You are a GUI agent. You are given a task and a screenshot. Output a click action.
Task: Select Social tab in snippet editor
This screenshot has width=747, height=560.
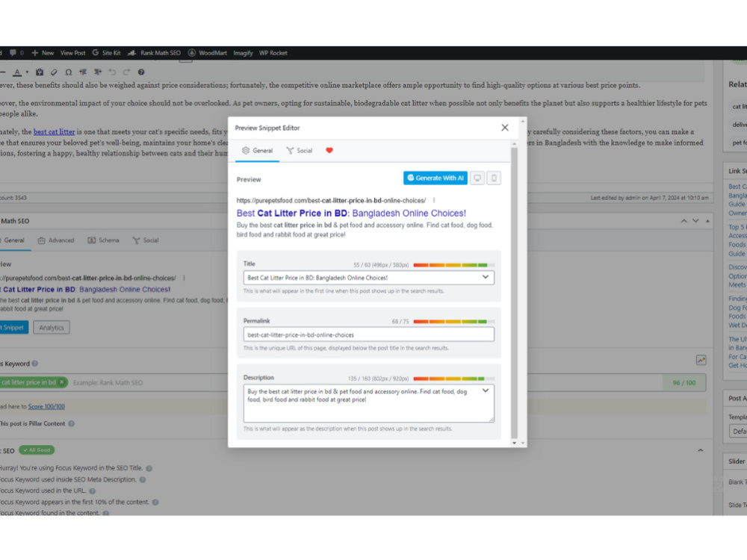(x=300, y=151)
